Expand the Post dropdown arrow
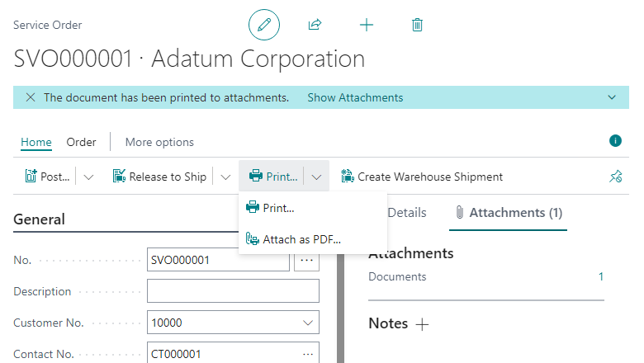 coord(88,177)
